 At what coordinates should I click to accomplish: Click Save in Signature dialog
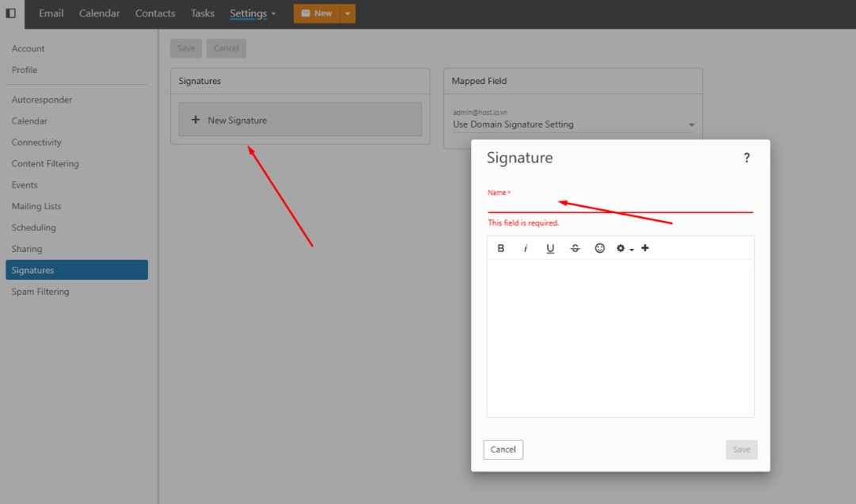pos(741,449)
